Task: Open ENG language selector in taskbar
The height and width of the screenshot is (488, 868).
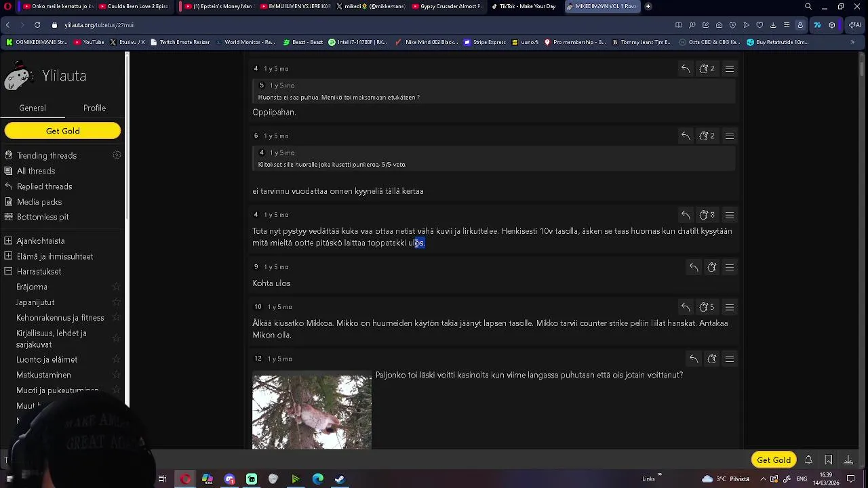Action: tap(802, 479)
